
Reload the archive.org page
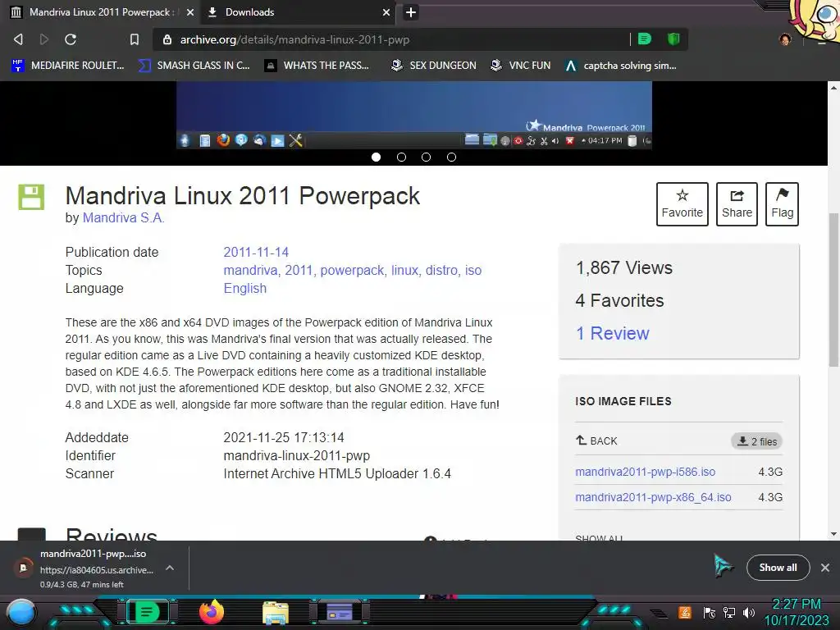point(71,39)
